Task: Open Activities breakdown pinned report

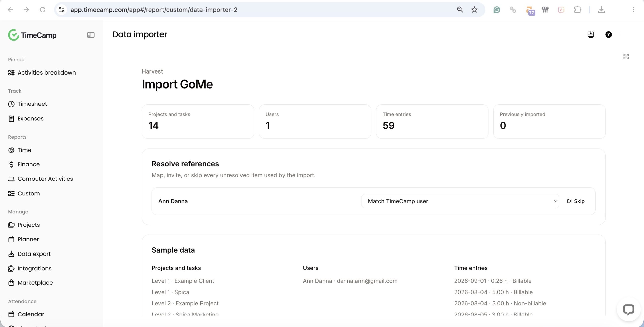Action: (x=47, y=72)
